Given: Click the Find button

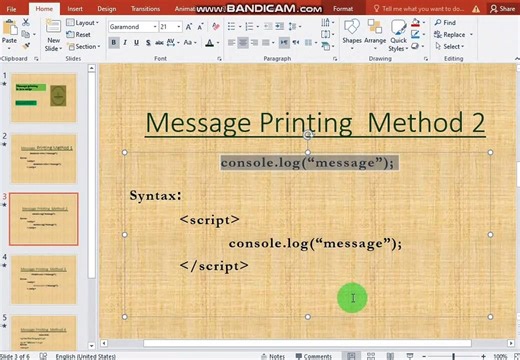Looking at the screenshot, I should coord(445,23).
